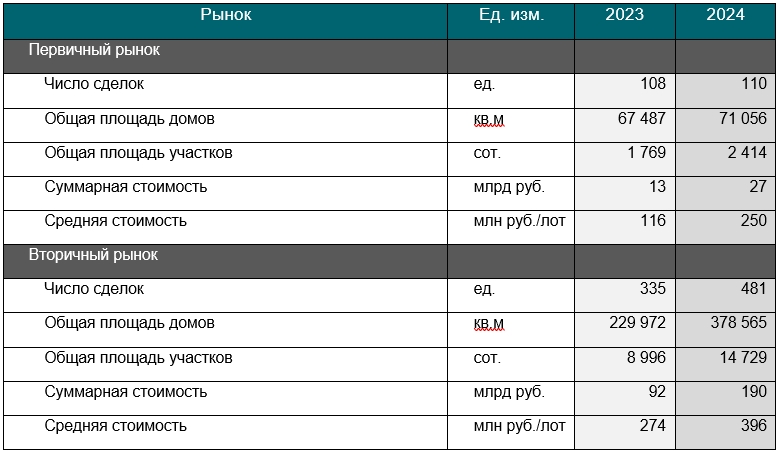Click the cell showing 378 565
Image resolution: width=780 pixels, height=452 pixels.
tap(725, 330)
